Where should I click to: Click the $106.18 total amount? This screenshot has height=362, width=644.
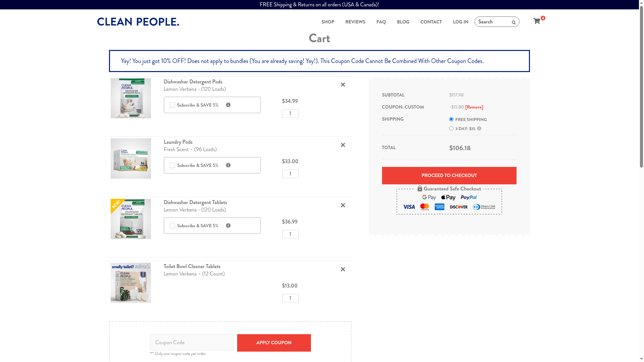pos(460,148)
